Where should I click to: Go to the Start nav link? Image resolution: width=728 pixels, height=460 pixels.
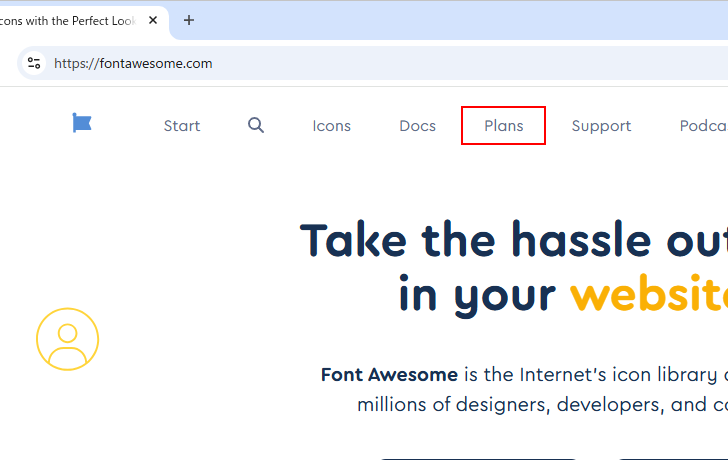(182, 126)
